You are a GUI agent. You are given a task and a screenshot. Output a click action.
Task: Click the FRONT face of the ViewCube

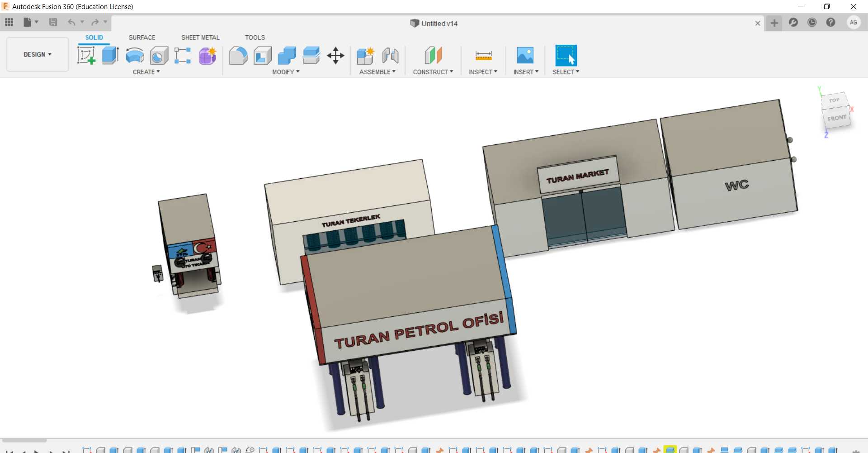(x=837, y=118)
